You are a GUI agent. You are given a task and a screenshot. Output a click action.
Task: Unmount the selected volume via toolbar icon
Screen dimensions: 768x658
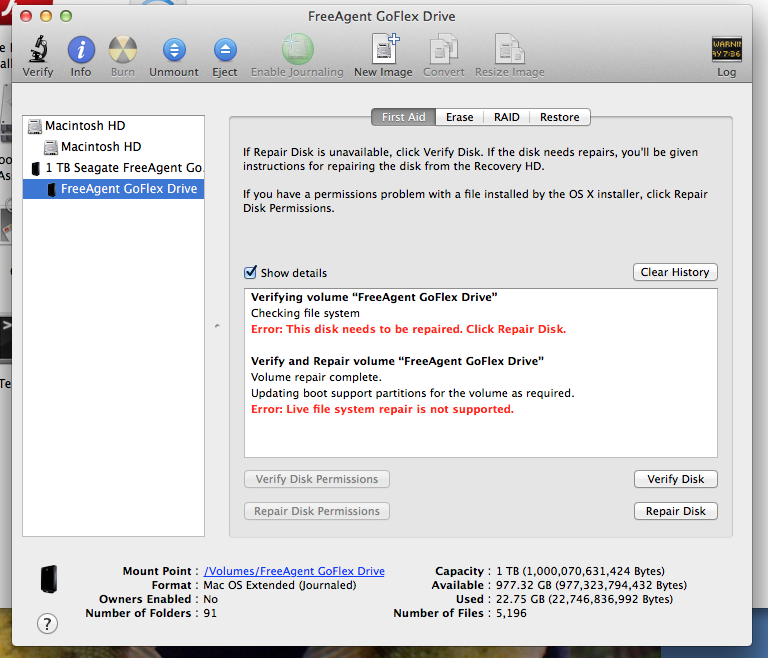click(x=174, y=50)
